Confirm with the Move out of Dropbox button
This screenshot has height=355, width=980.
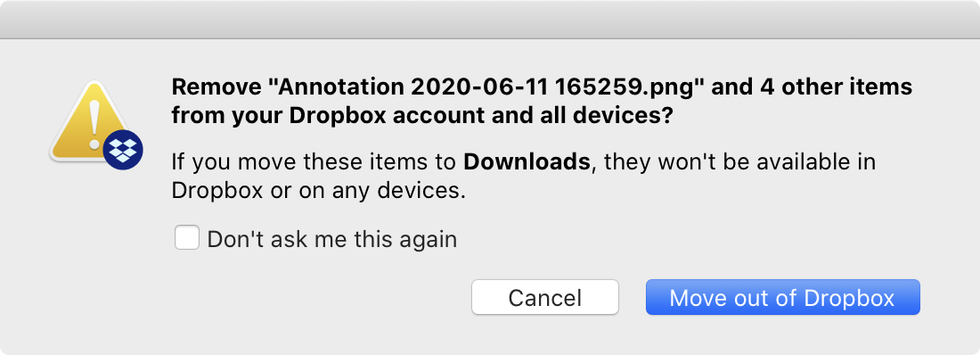coord(782,297)
